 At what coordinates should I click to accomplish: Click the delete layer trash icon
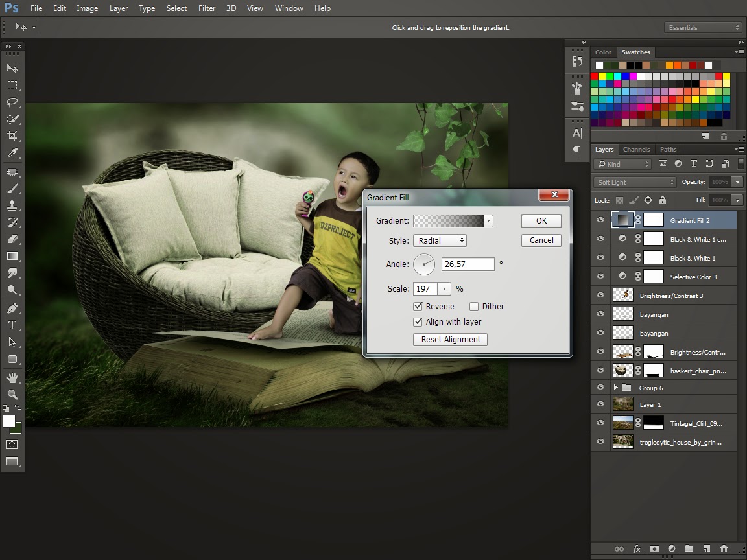(x=724, y=549)
